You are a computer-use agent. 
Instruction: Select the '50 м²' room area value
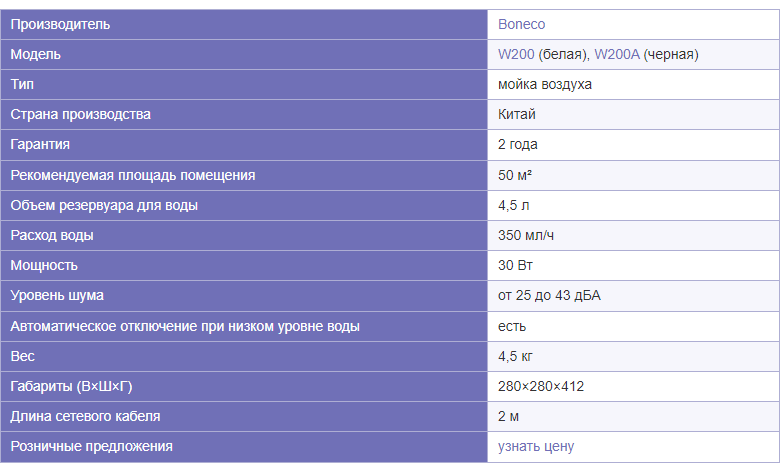514,176
